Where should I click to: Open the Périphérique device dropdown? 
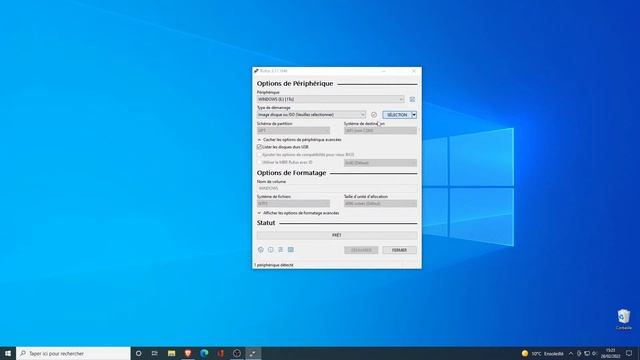click(x=331, y=99)
